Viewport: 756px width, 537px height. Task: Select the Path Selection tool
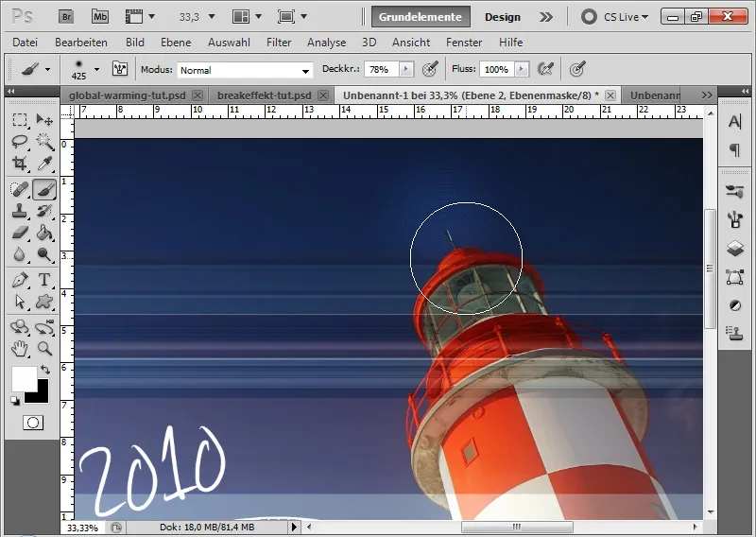19,302
